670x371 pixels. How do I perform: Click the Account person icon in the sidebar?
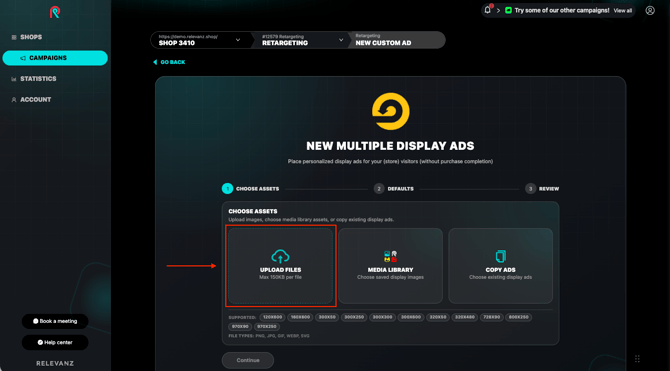pyautogui.click(x=14, y=100)
